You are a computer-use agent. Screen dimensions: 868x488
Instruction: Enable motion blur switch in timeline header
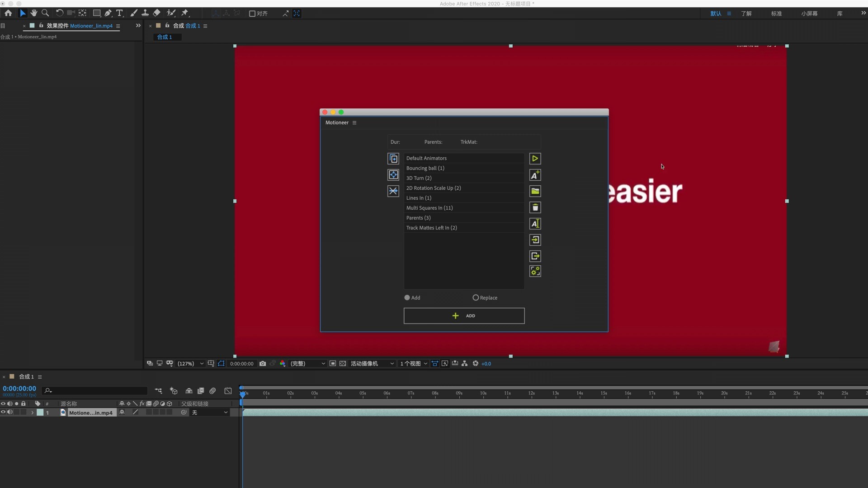tap(212, 391)
